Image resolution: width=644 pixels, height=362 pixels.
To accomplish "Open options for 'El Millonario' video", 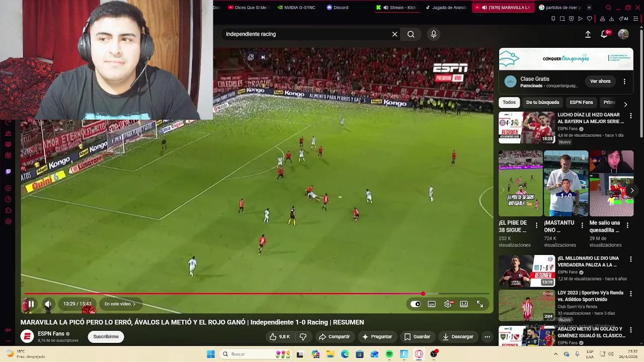I will [630, 259].
